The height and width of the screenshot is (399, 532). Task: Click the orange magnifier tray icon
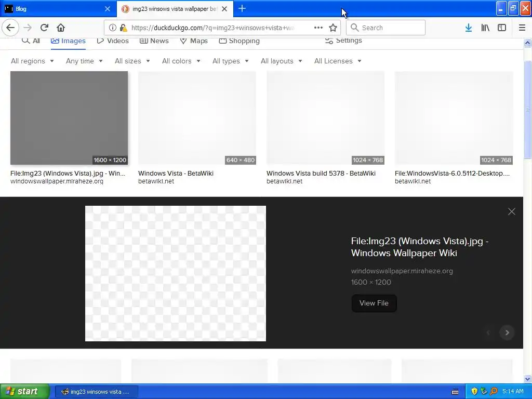pos(494,391)
